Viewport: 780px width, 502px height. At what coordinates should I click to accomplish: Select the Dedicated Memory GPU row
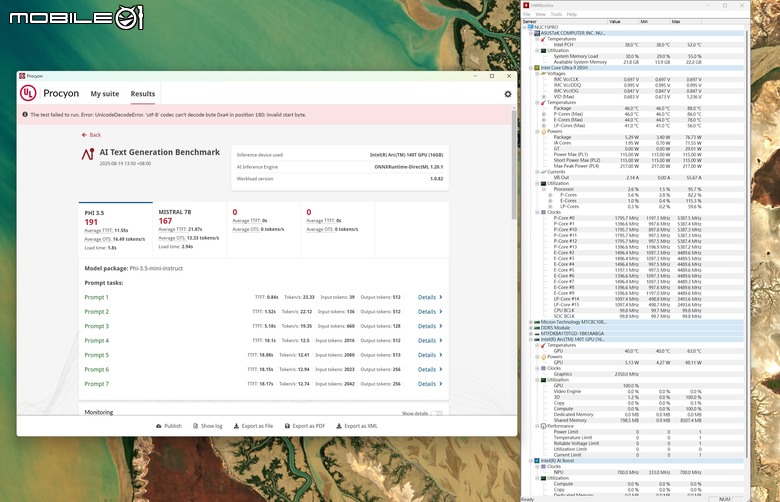pyautogui.click(x=633, y=414)
